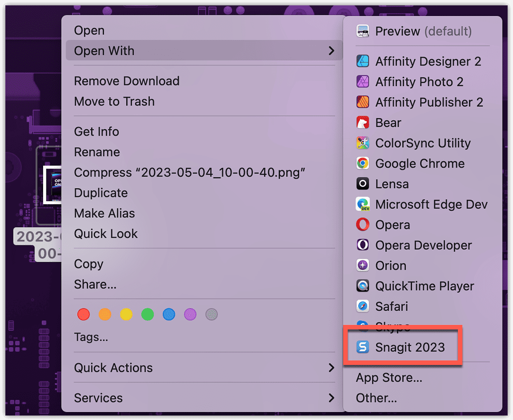Expand the Quick Actions submenu arrow
Screen dimensions: 513x420
coord(331,368)
